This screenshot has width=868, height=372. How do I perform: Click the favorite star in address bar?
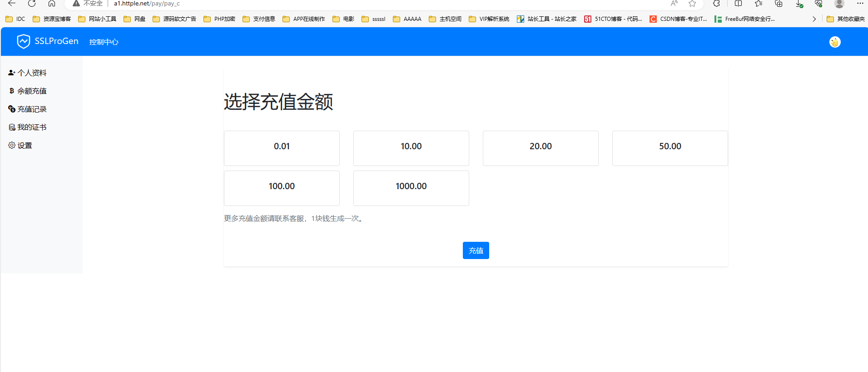pyautogui.click(x=692, y=4)
